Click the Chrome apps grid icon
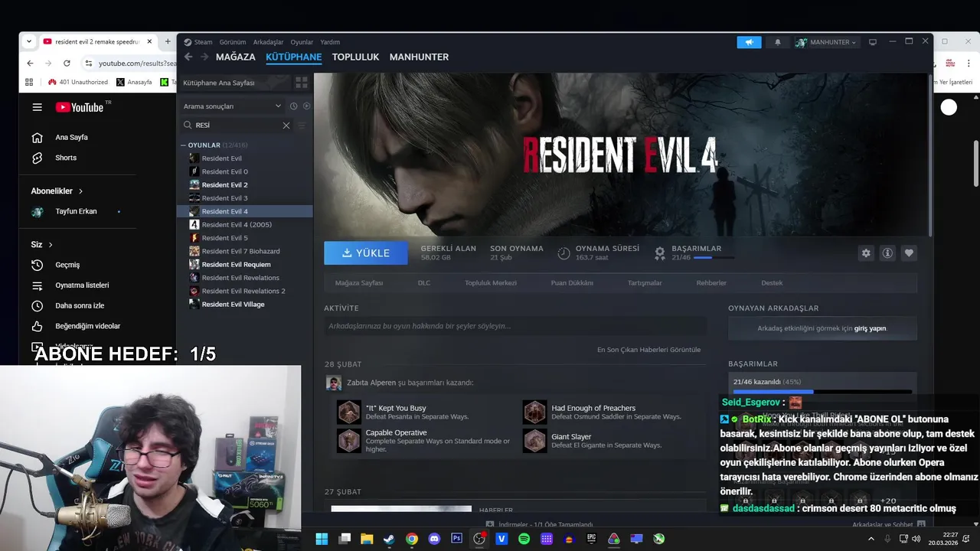The image size is (980, 551). [30, 82]
